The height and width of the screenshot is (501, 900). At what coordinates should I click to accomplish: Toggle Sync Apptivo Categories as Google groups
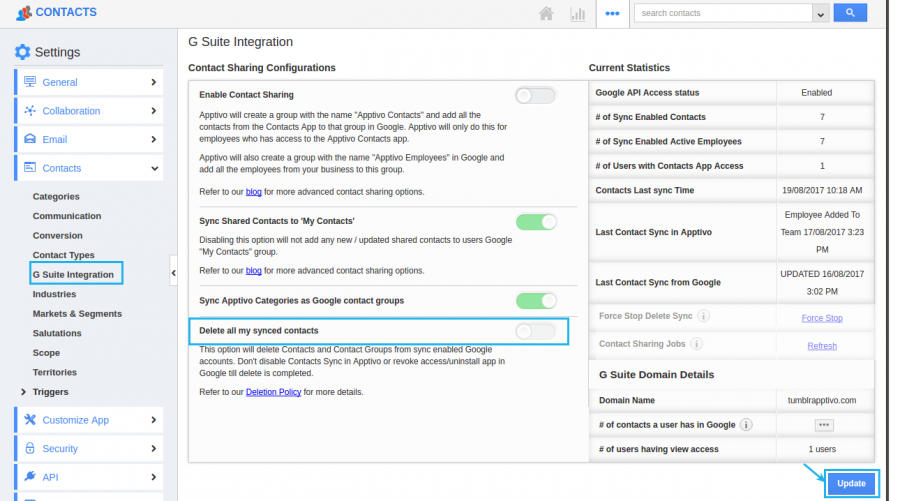pos(536,301)
